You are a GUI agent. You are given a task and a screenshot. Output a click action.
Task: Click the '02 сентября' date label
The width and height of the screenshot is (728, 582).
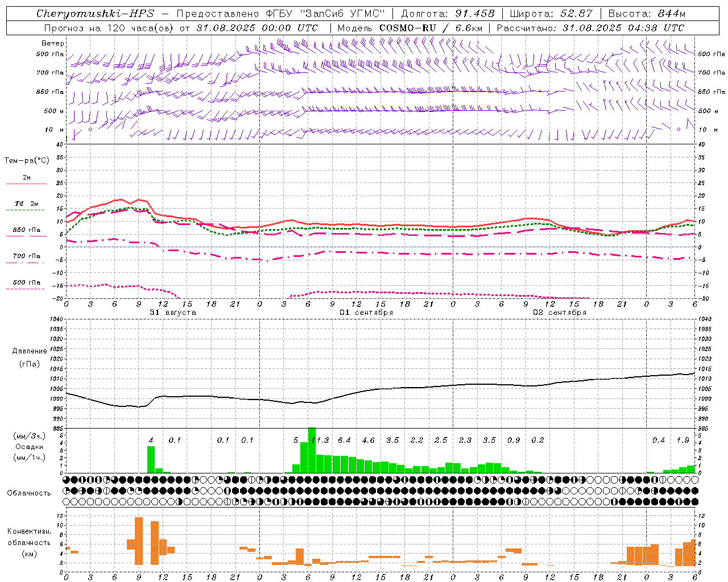pyautogui.click(x=559, y=313)
